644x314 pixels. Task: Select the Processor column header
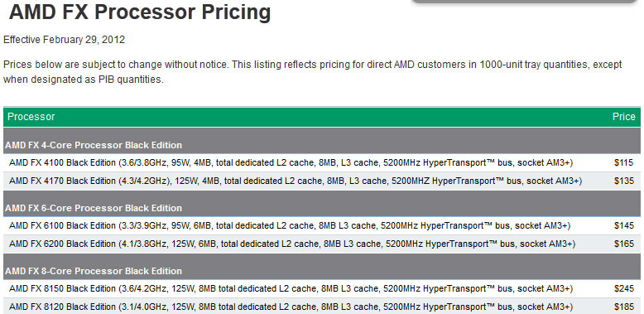coord(31,117)
